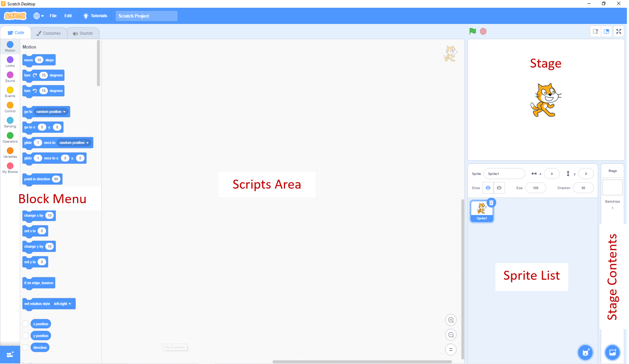Click the go to x y block
Viewport: 629px width, 364px height.
(43, 127)
